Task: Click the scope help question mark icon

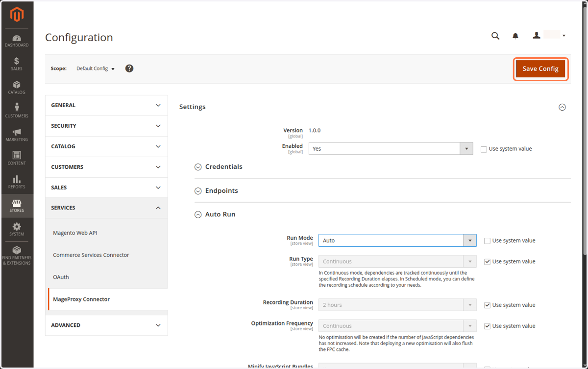Action: pos(129,69)
